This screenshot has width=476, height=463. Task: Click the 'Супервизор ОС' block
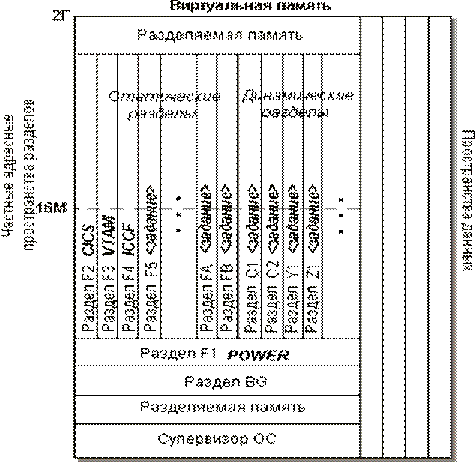pyautogui.click(x=217, y=441)
